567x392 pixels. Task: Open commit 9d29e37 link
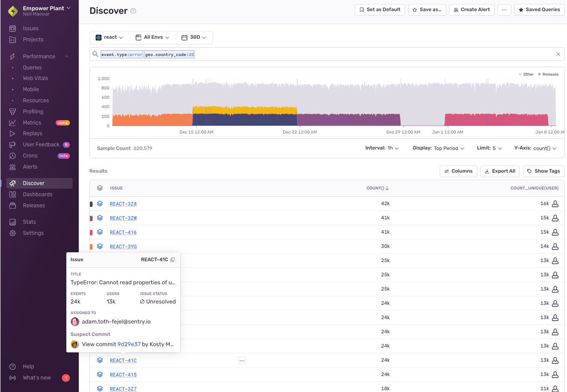coord(129,344)
